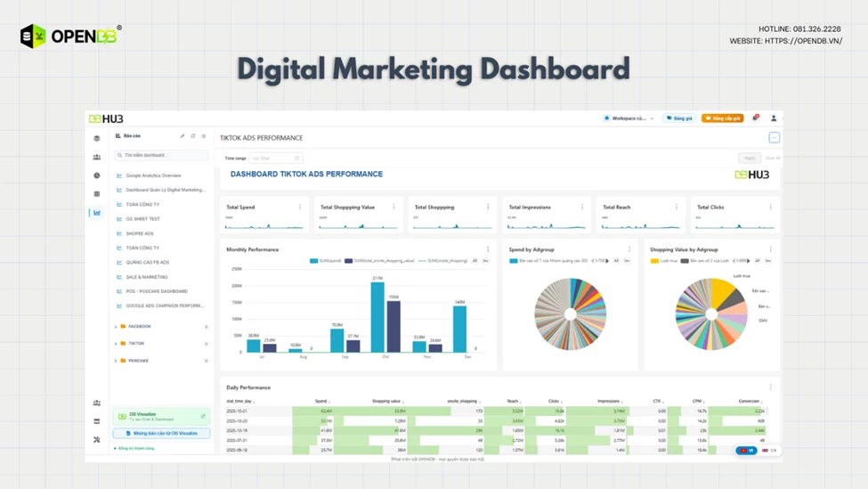Open the notifications bell with red badge
Image resolution: width=868 pixels, height=489 pixels.
point(755,118)
